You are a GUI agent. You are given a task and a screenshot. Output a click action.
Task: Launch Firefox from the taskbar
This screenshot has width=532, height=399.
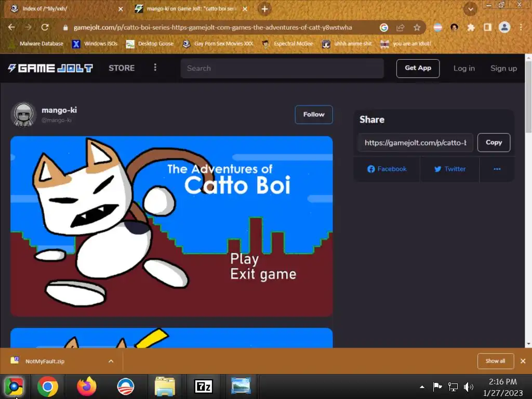pos(87,387)
